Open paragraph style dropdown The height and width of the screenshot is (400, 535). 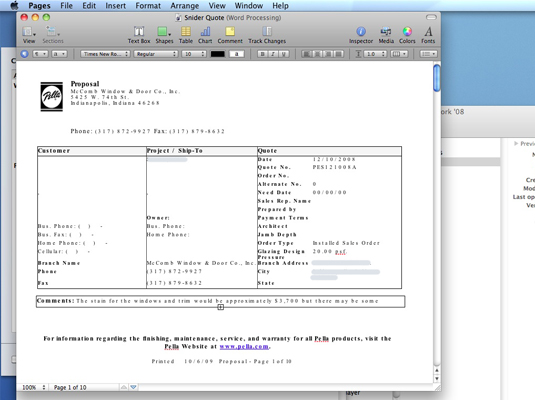pos(40,54)
